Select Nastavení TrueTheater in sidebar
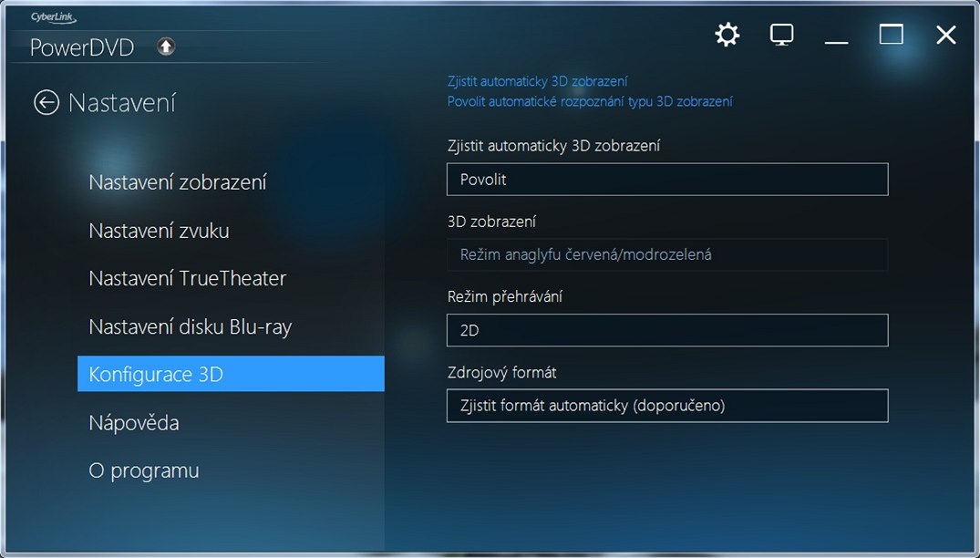This screenshot has height=558, width=980. tap(188, 279)
